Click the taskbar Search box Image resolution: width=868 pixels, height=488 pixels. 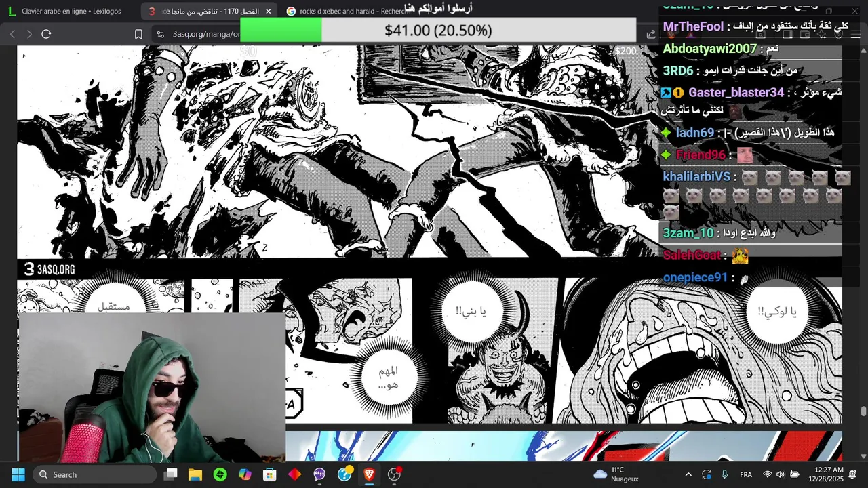click(x=94, y=474)
